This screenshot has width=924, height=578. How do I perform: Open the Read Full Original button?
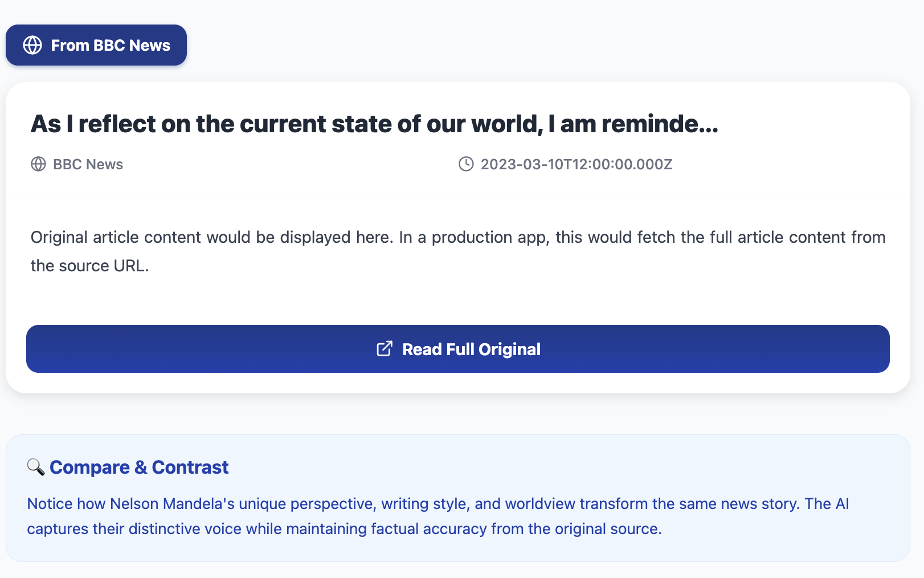point(471,349)
